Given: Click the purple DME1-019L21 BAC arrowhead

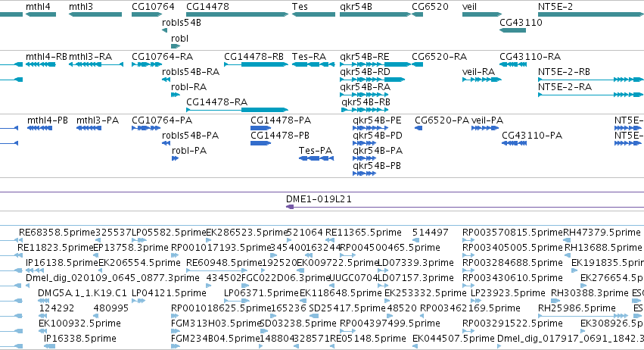Looking at the screenshot, I should (x=290, y=207).
